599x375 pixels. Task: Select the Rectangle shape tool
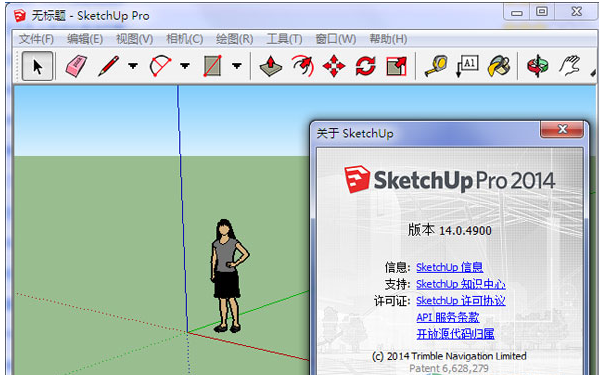212,66
